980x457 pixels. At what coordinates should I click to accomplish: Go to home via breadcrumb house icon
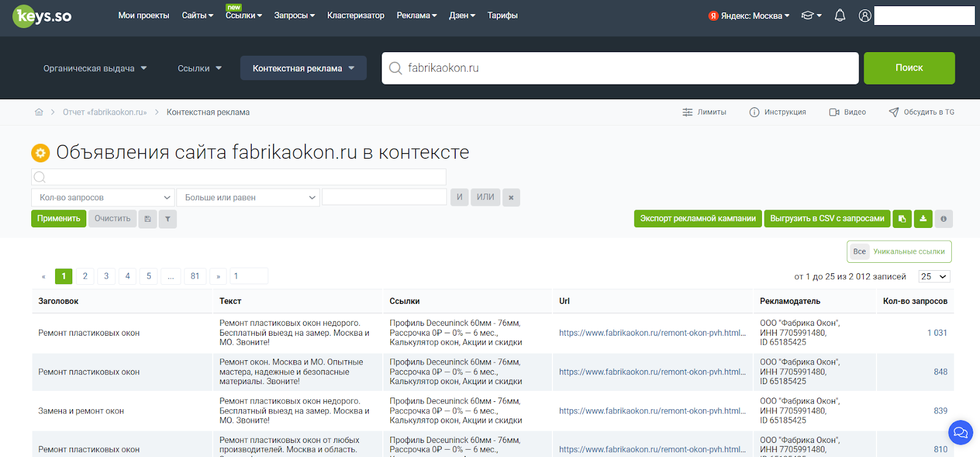[39, 112]
